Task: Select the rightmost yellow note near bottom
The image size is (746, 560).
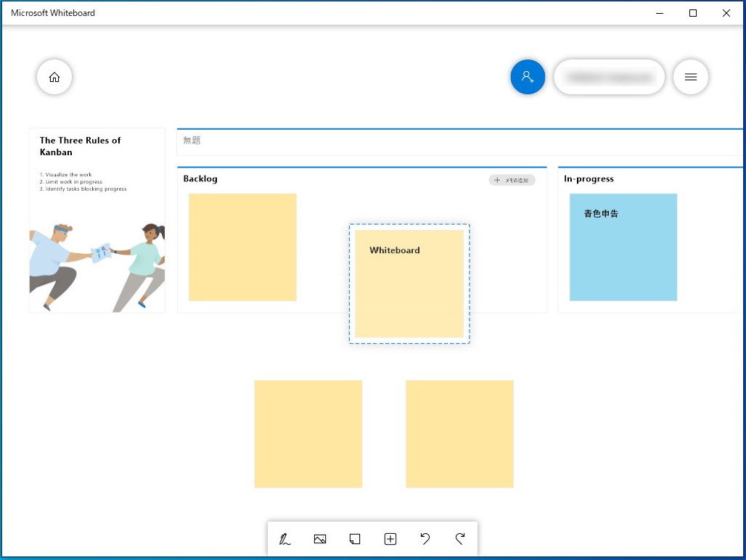Action: click(x=459, y=433)
